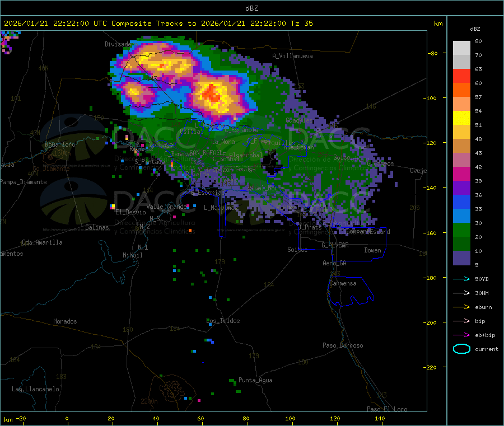Click the 'Lag.Llancanelo' place label
The height and width of the screenshot is (426, 504).
pyautogui.click(x=35, y=390)
